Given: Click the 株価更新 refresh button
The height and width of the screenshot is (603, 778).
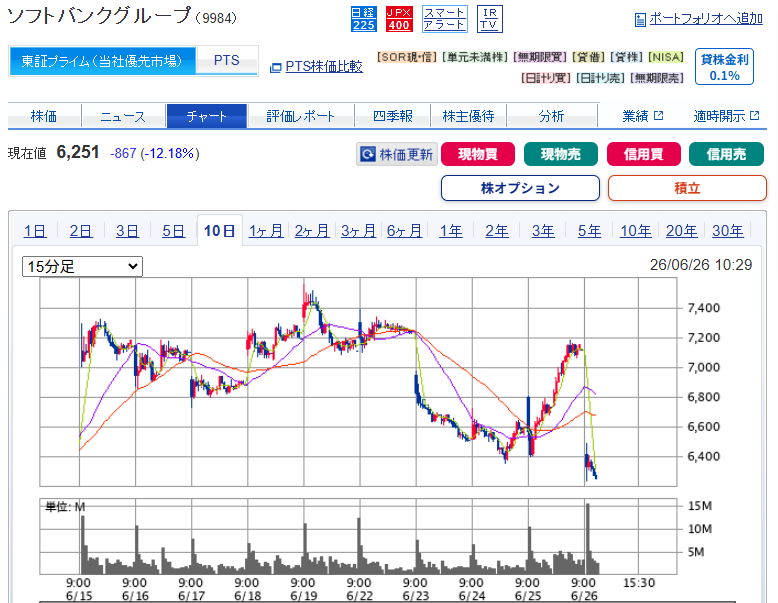Looking at the screenshot, I should [x=397, y=154].
